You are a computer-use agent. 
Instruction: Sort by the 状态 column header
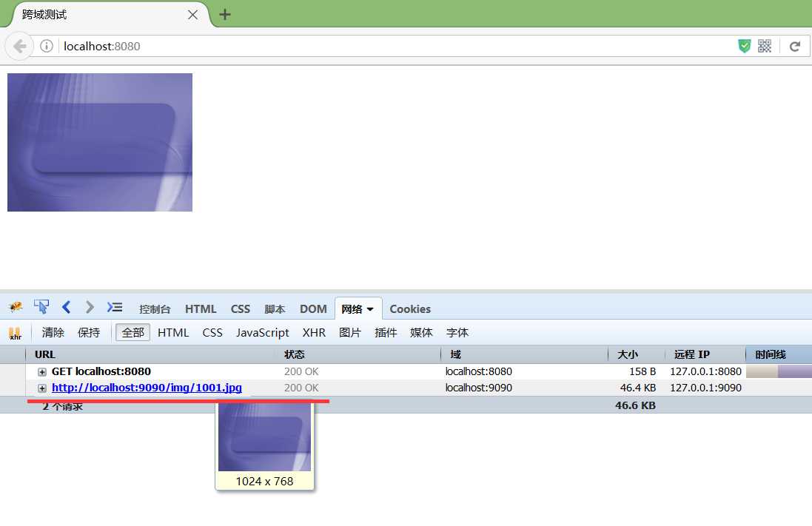coord(358,354)
